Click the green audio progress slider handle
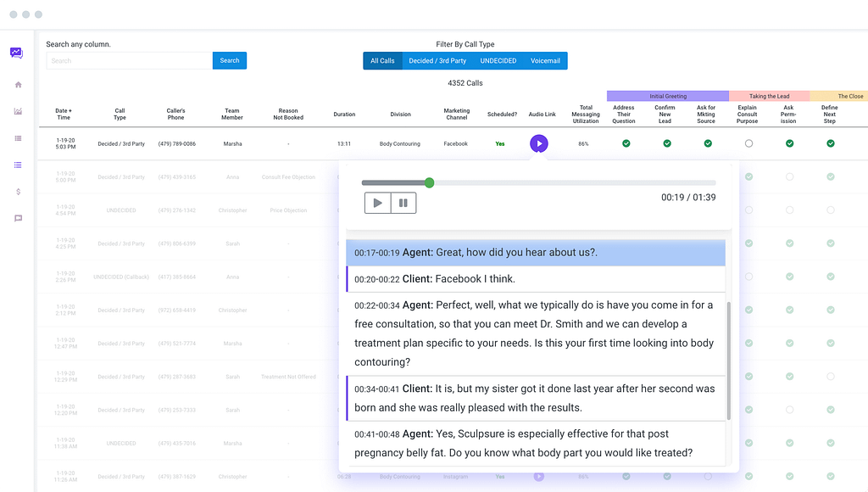The height and width of the screenshot is (492, 868). point(429,182)
